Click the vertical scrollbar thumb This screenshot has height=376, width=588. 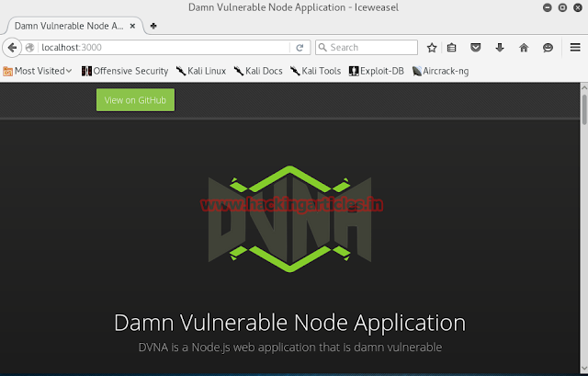click(x=584, y=109)
